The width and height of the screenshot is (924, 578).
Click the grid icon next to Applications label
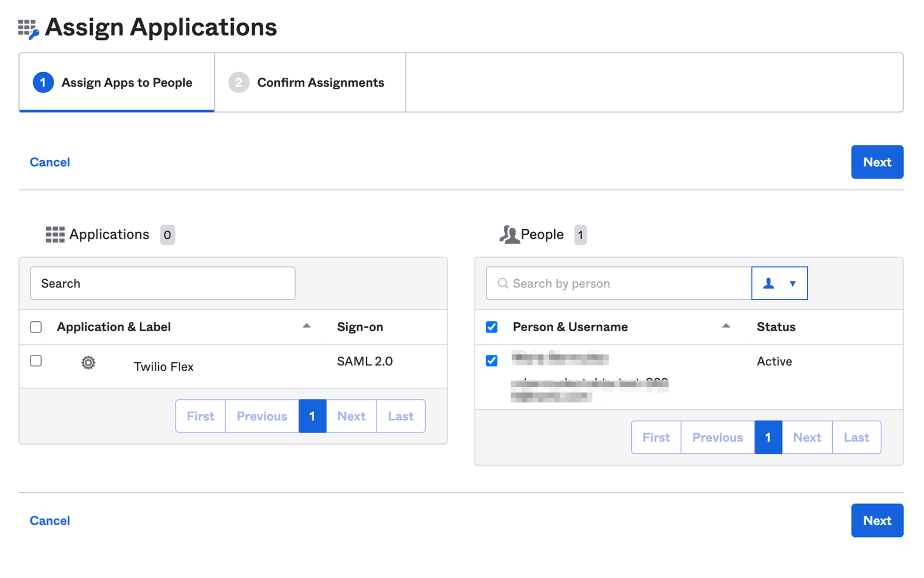54,234
